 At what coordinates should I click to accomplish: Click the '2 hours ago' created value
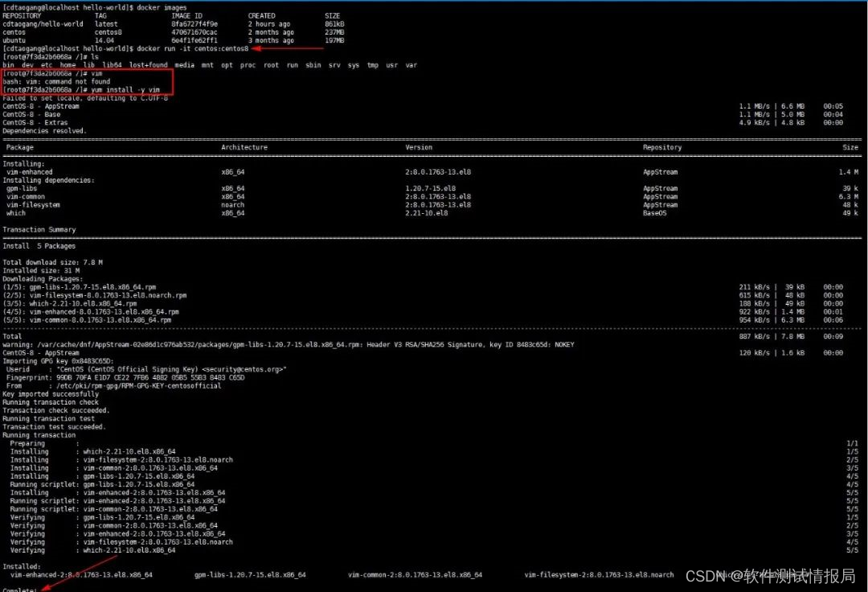(x=268, y=24)
